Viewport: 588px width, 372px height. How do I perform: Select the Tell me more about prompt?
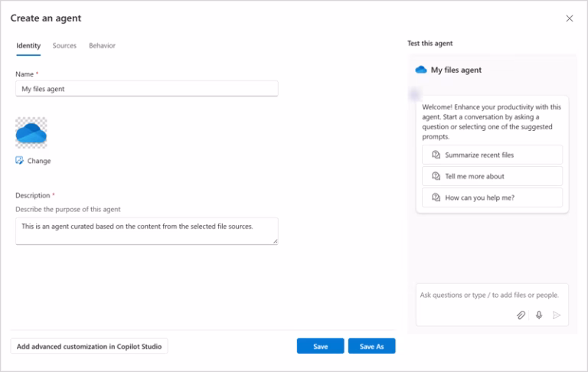(492, 176)
